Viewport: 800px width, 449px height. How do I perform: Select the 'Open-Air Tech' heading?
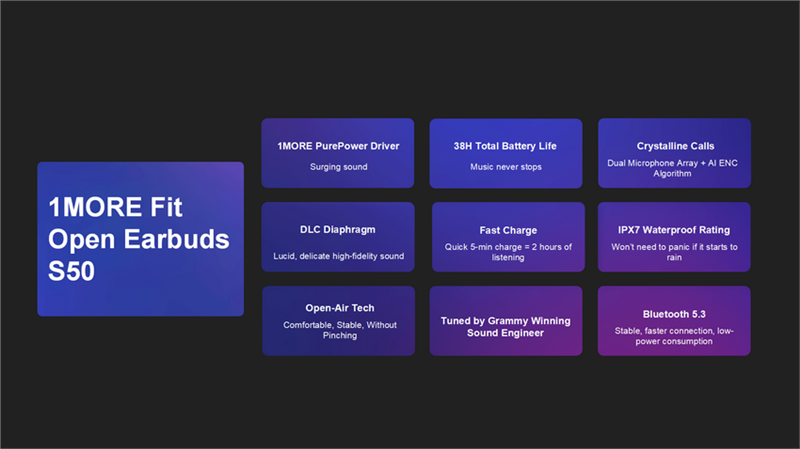click(338, 308)
